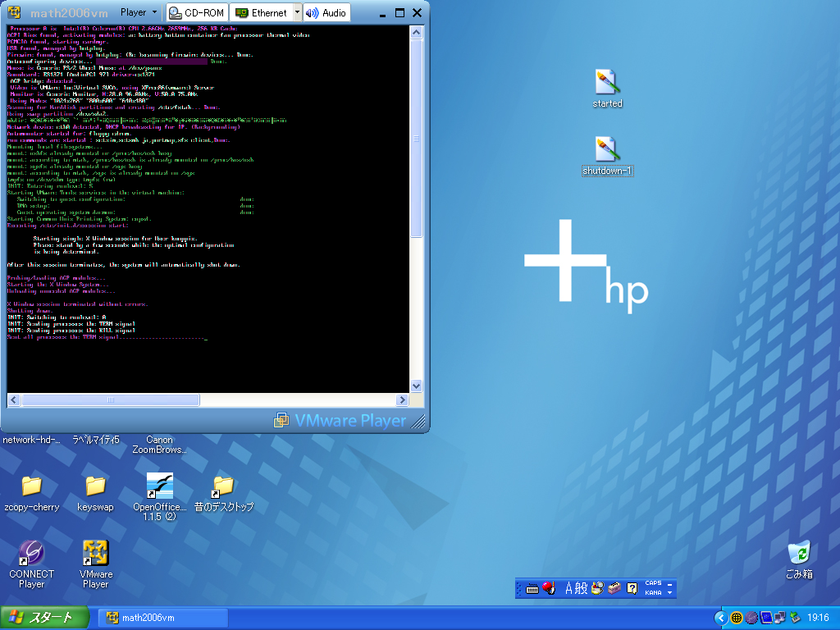This screenshot has width=840, height=630.
Task: Click math2006vm taskbar button
Action: click(163, 618)
